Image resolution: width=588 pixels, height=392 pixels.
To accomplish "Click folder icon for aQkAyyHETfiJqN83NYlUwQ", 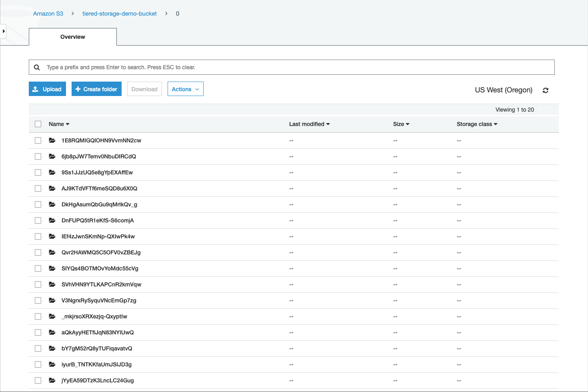I will tap(52, 332).
